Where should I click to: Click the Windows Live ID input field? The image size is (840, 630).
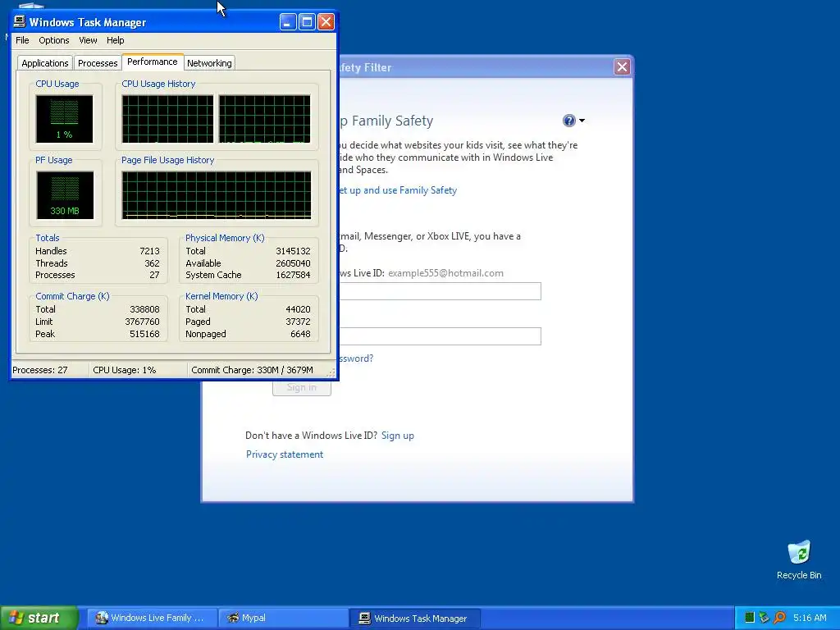[x=441, y=291]
